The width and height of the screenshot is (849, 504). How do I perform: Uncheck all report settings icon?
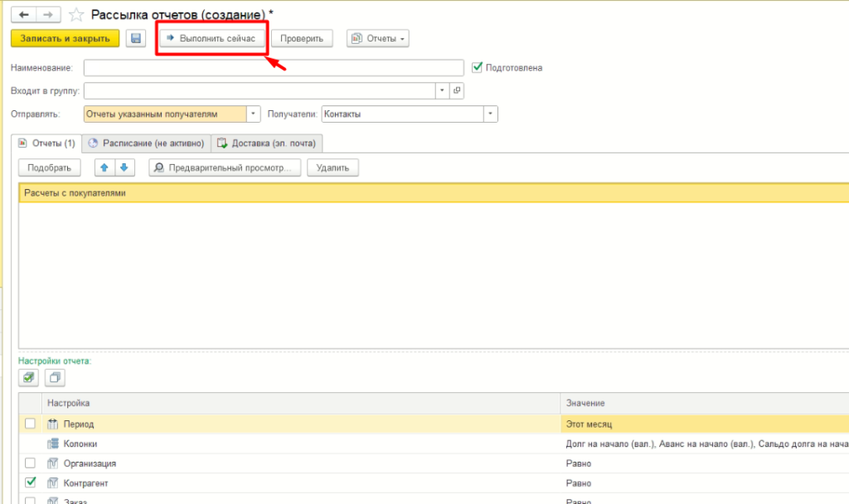pyautogui.click(x=55, y=377)
